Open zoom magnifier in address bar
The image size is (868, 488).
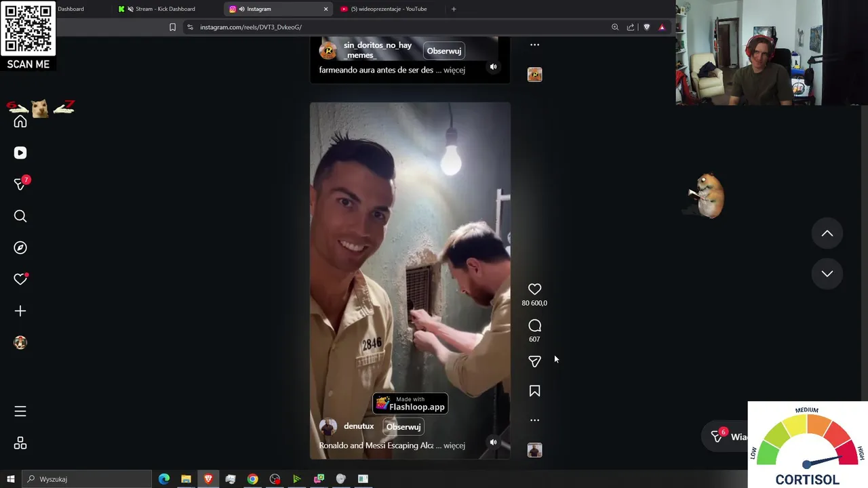615,27
